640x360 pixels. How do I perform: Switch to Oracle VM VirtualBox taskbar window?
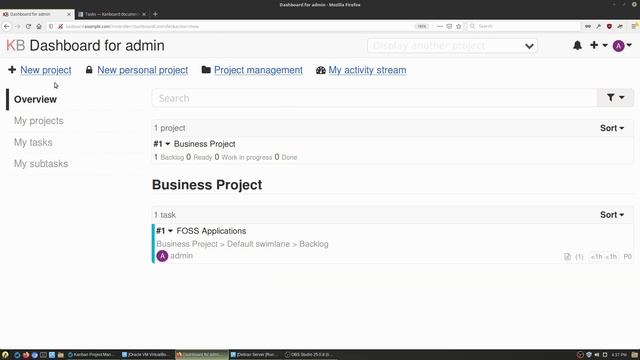coord(146,355)
